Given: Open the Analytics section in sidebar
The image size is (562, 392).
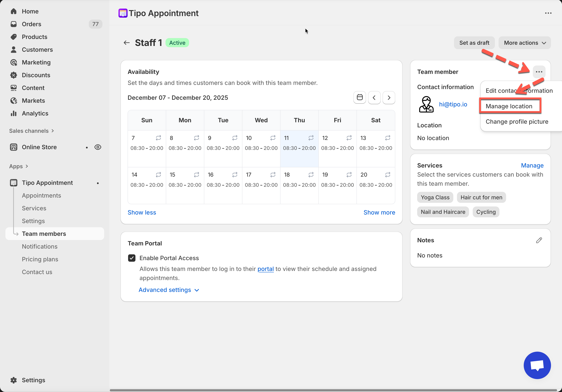Looking at the screenshot, I should (35, 113).
